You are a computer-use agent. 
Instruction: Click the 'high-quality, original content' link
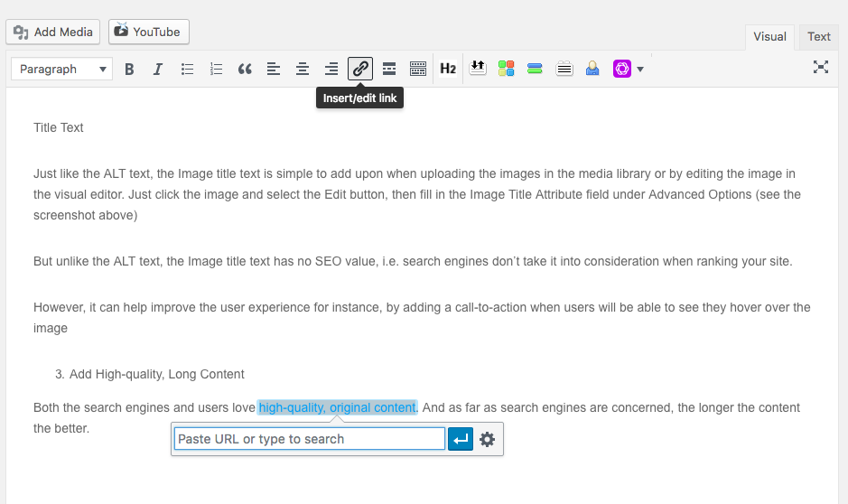337,407
